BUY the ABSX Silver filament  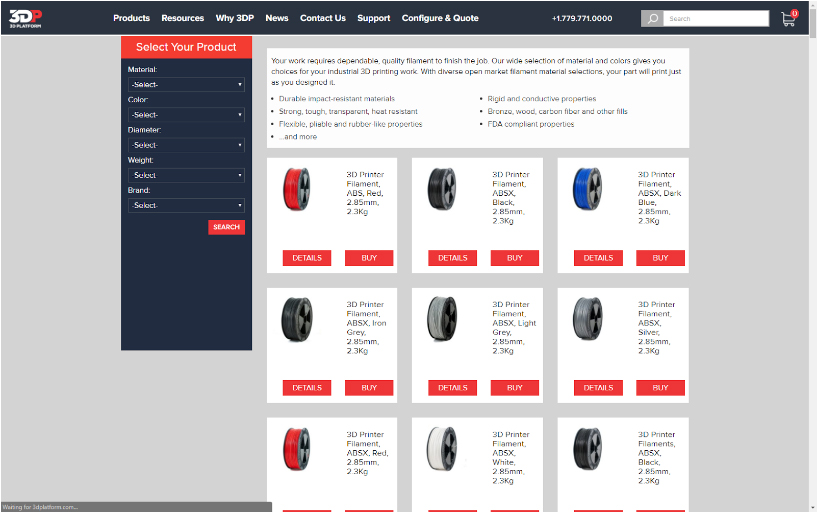660,388
